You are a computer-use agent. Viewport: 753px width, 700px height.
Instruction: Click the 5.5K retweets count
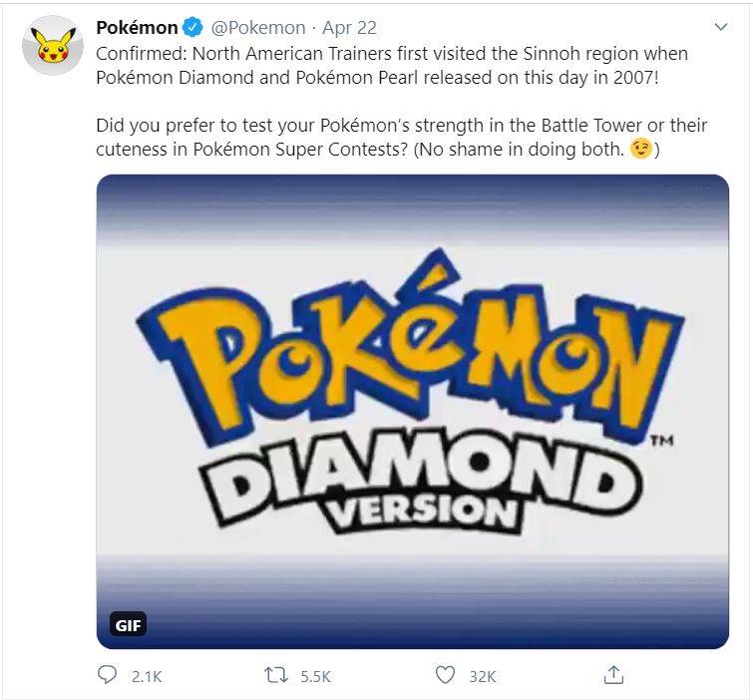click(314, 676)
